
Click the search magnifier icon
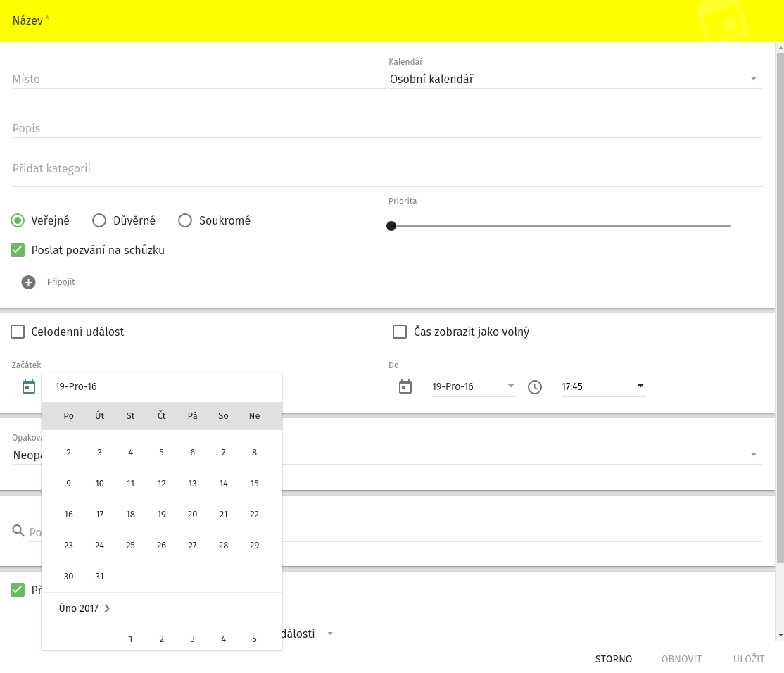pos(19,531)
